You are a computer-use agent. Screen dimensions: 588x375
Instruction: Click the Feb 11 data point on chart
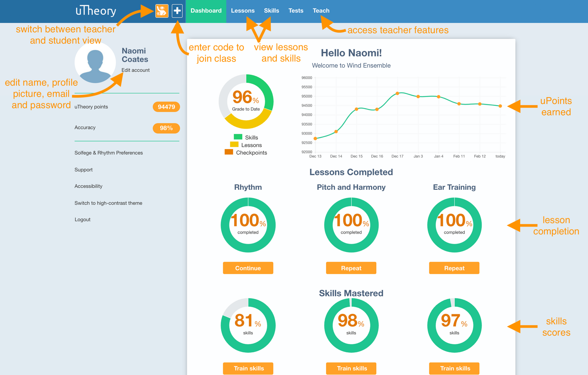(x=459, y=104)
